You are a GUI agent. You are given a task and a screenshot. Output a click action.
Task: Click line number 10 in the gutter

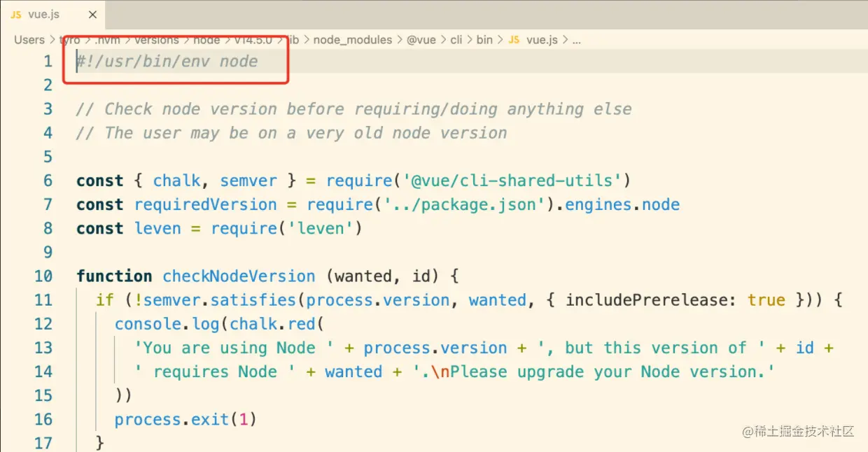(x=43, y=276)
